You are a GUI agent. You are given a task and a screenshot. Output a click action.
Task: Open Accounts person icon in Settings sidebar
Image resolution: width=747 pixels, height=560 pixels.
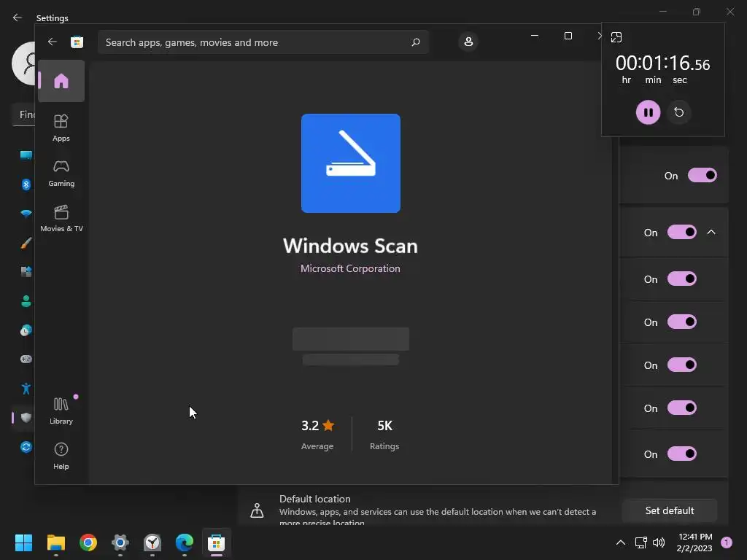pos(26,301)
